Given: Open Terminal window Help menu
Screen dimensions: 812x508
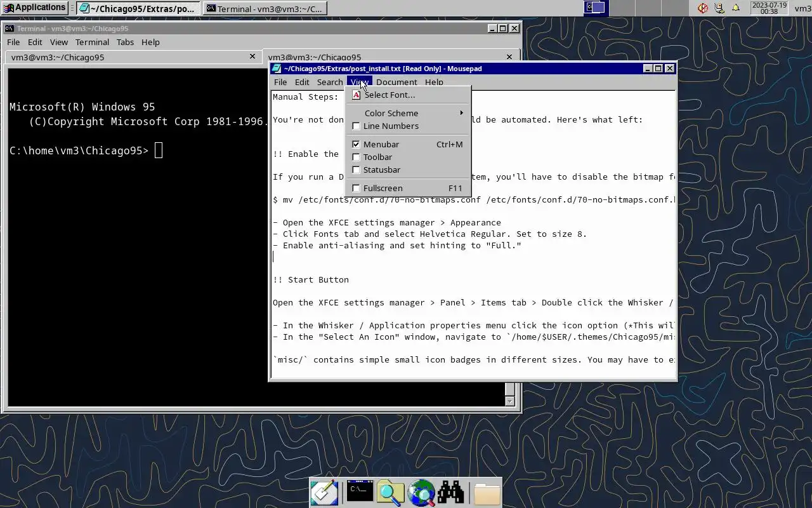Looking at the screenshot, I should coord(150,42).
